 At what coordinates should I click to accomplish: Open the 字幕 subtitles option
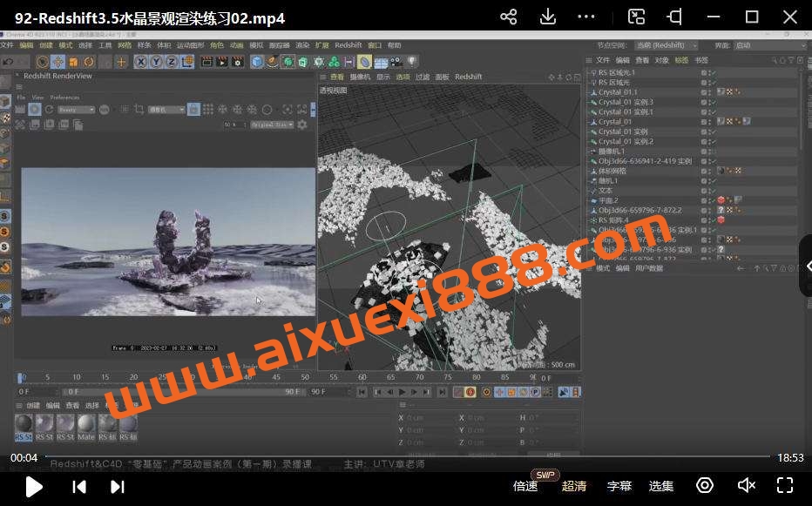(619, 486)
